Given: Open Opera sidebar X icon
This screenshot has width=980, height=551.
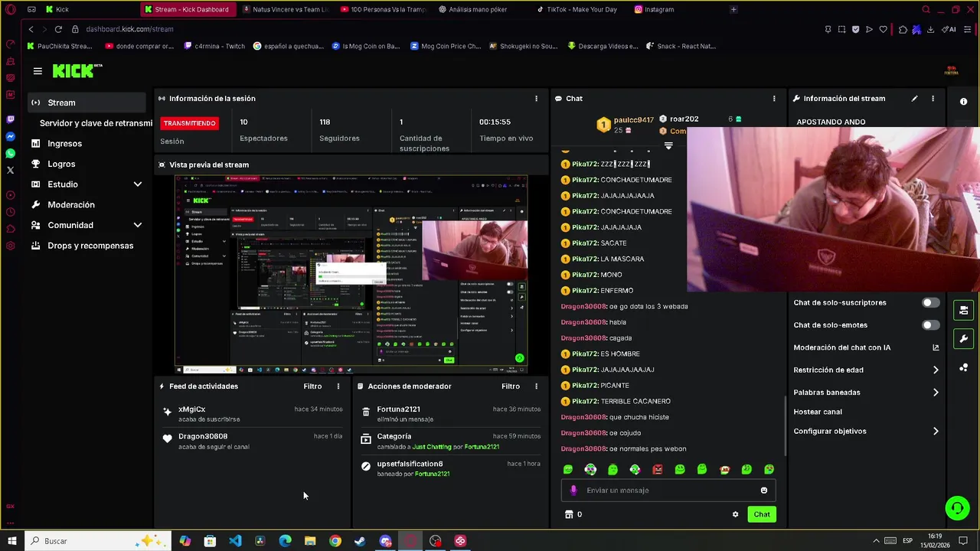Looking at the screenshot, I should click(x=10, y=171).
